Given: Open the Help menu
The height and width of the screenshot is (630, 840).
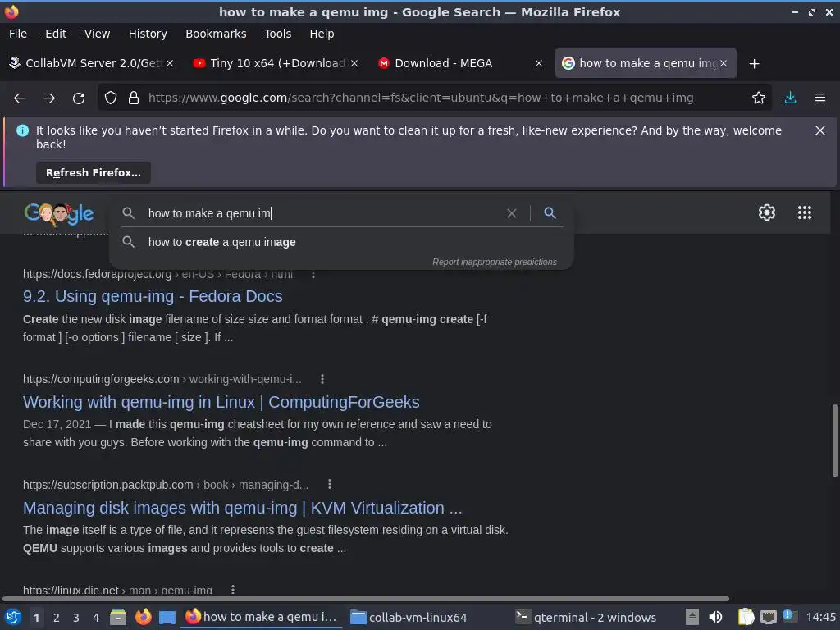Looking at the screenshot, I should pyautogui.click(x=322, y=34).
